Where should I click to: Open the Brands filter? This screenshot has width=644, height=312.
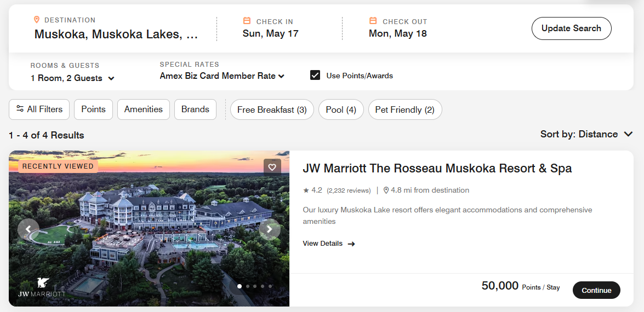[x=196, y=109]
